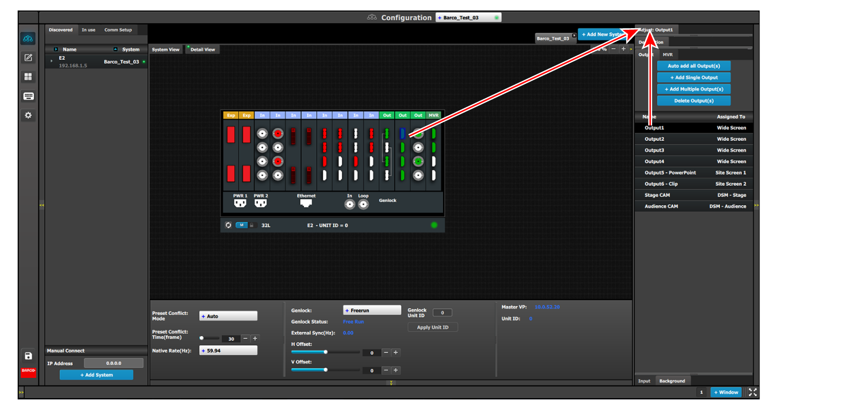Click the PWR 2 power socket icon

click(x=261, y=203)
